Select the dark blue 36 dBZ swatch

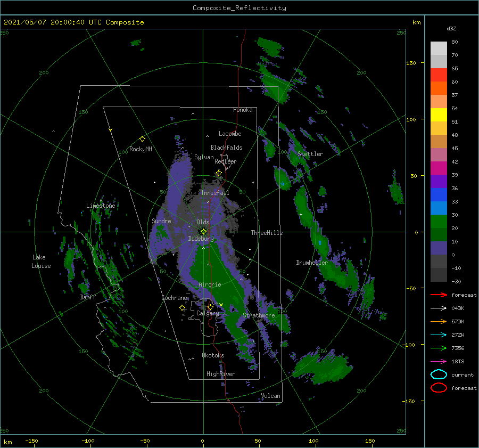pyautogui.click(x=439, y=195)
